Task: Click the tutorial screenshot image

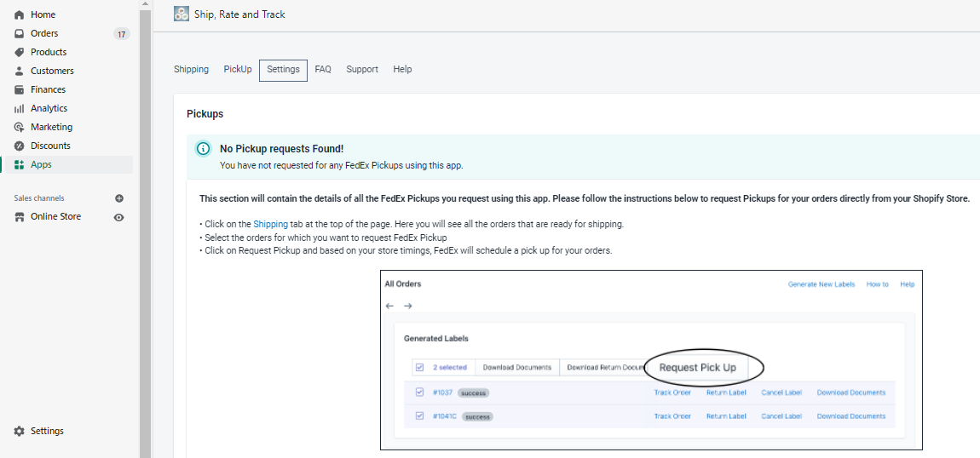Action: pos(651,359)
